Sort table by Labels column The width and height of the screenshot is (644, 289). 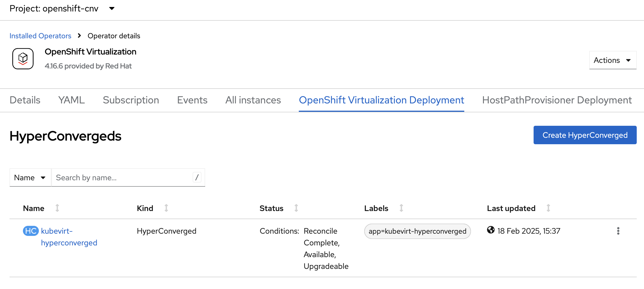384,208
